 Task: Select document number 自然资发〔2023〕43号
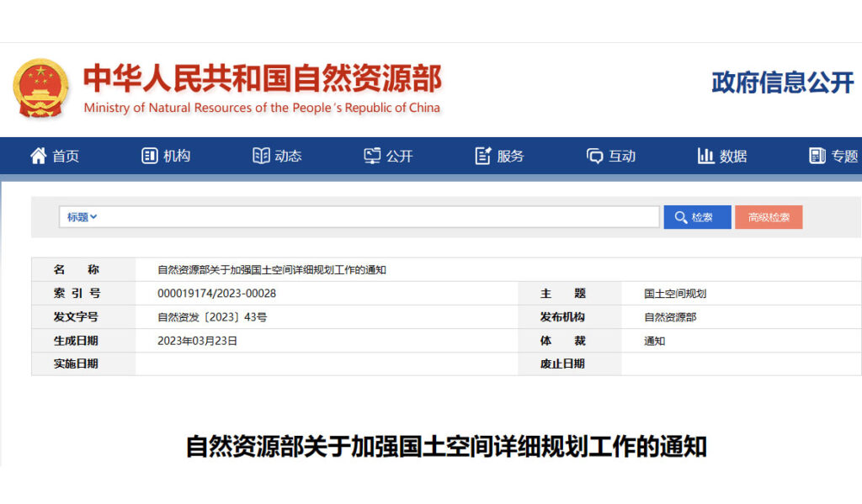click(x=212, y=317)
